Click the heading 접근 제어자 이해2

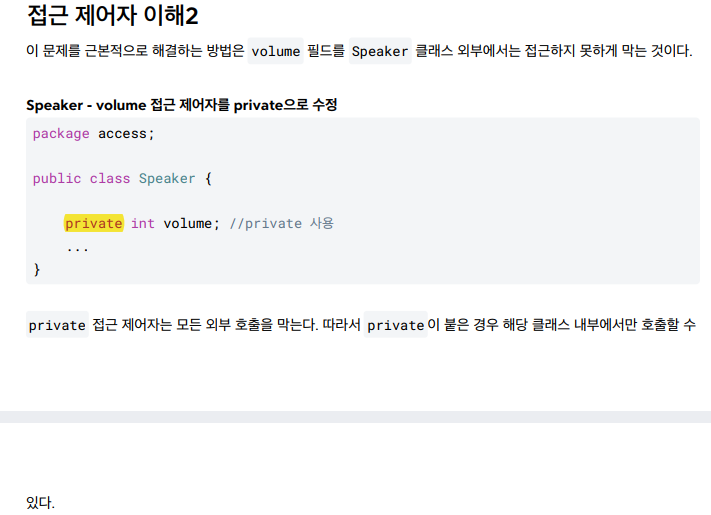coord(113,15)
